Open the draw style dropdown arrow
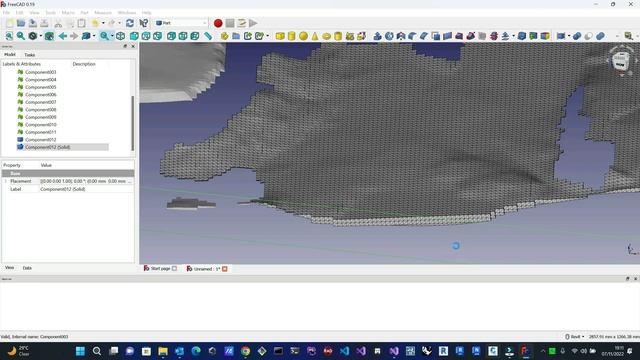This screenshot has width=640, height=360. tap(40, 36)
